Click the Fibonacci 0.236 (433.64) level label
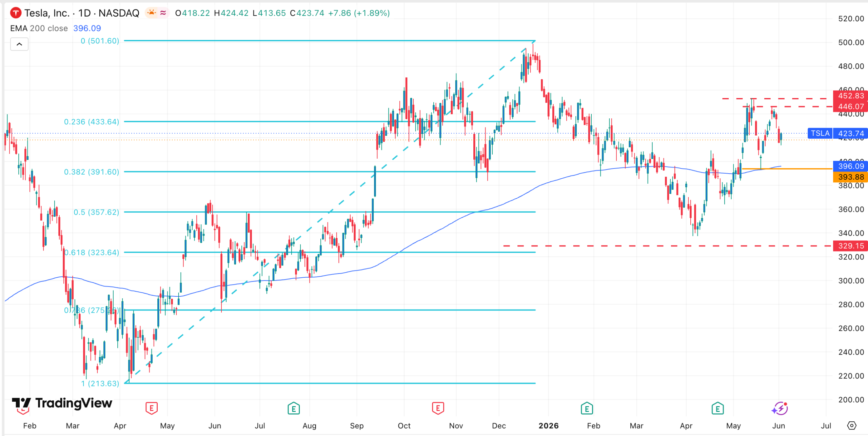 point(92,122)
